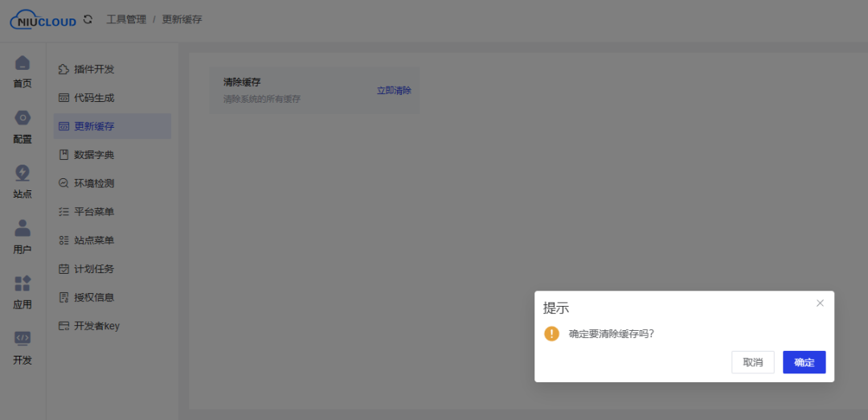Image resolution: width=868 pixels, height=420 pixels.
Task: Click the 立即清除 link
Action: click(394, 91)
